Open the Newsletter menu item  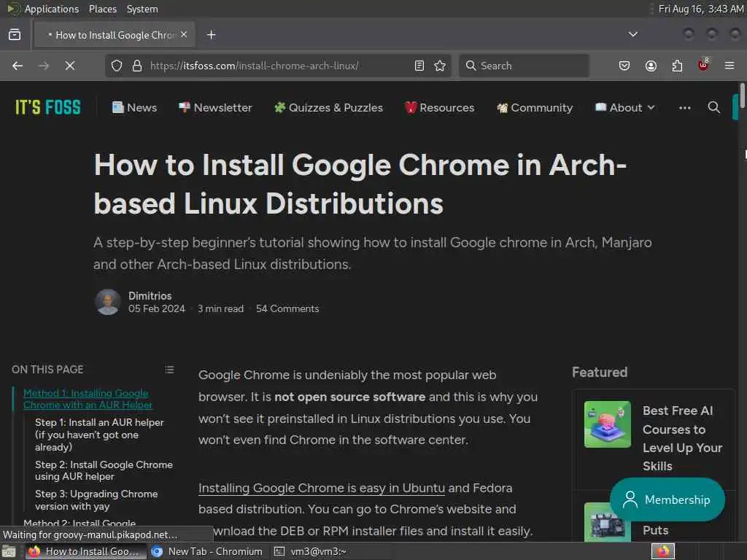coord(215,108)
